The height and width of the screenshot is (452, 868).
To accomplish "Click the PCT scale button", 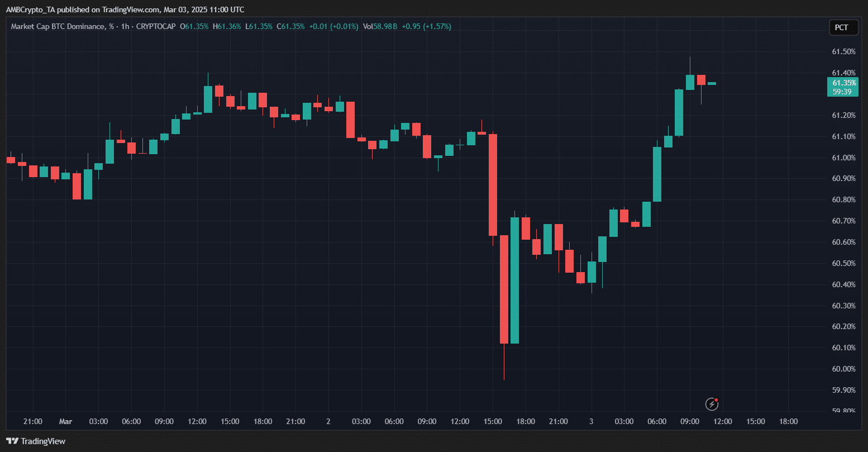I will [843, 27].
